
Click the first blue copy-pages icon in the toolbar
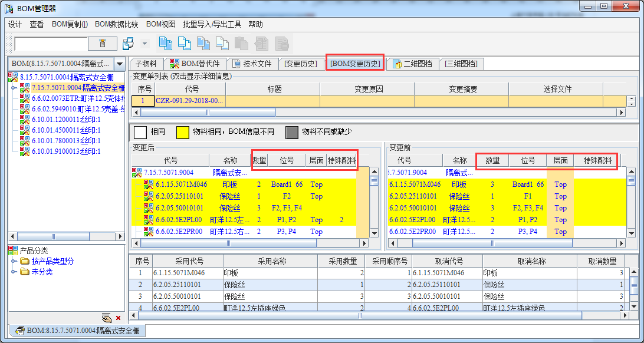point(166,44)
